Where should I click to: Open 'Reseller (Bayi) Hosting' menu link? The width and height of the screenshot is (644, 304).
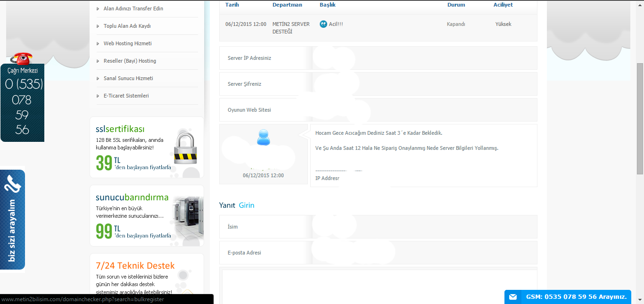[x=130, y=61]
